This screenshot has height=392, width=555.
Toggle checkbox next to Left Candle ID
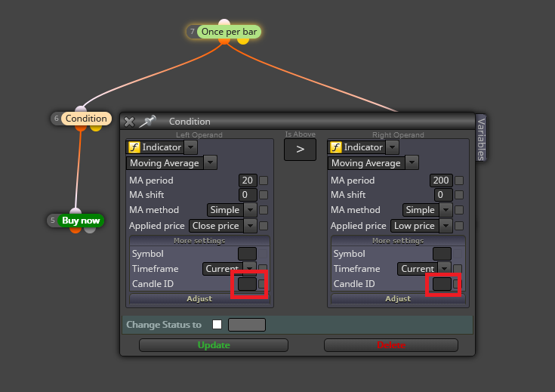coord(262,284)
